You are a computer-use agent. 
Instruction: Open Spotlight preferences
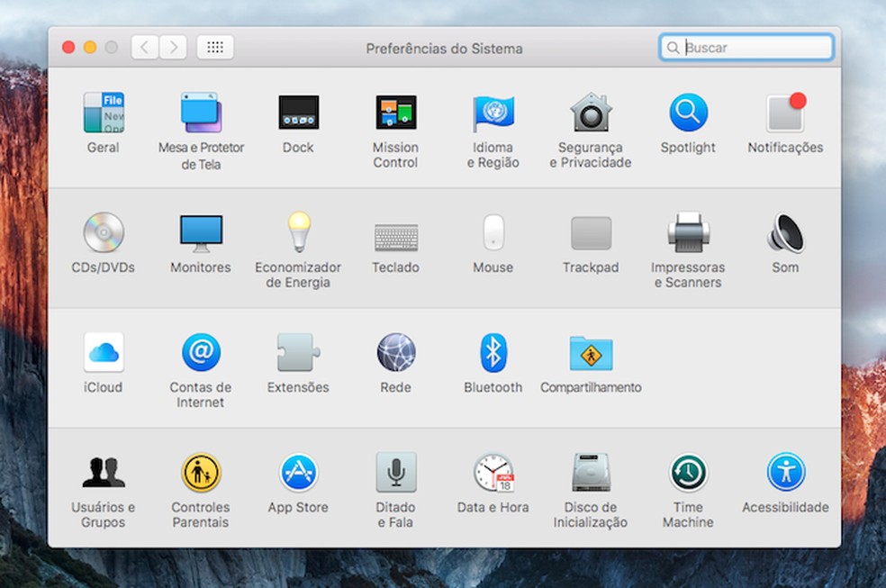click(688, 113)
